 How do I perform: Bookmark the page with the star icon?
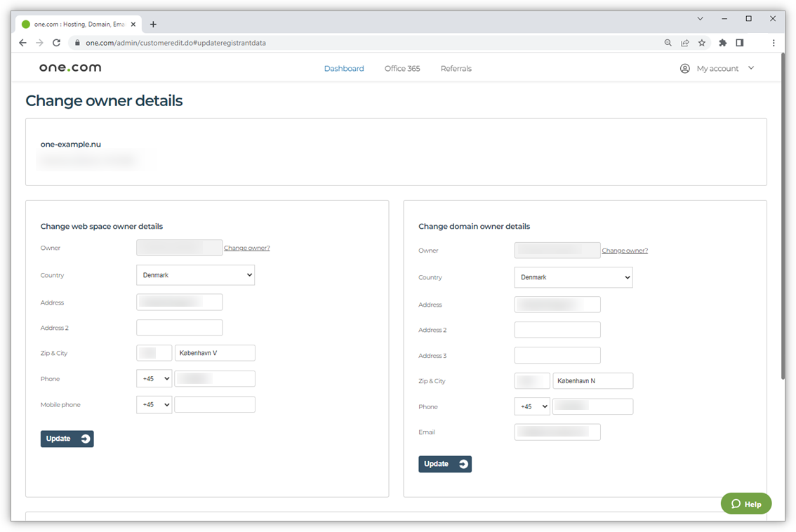(x=702, y=42)
